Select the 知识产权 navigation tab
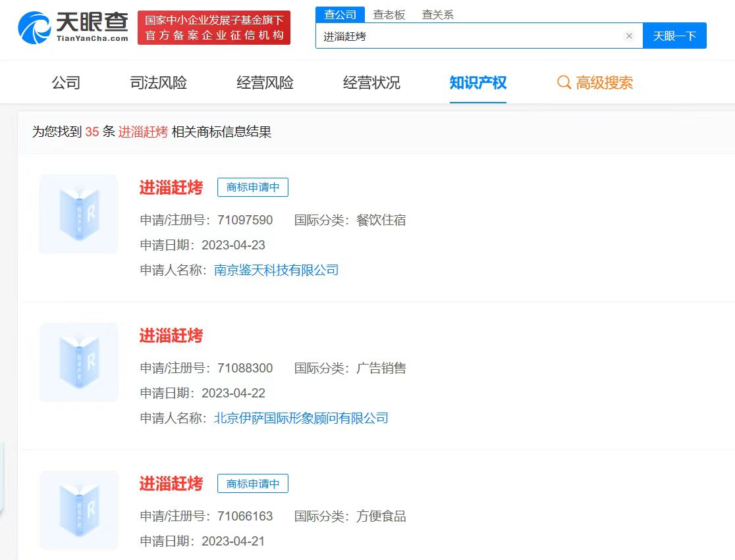Viewport: 735px width, 560px height. (x=478, y=83)
